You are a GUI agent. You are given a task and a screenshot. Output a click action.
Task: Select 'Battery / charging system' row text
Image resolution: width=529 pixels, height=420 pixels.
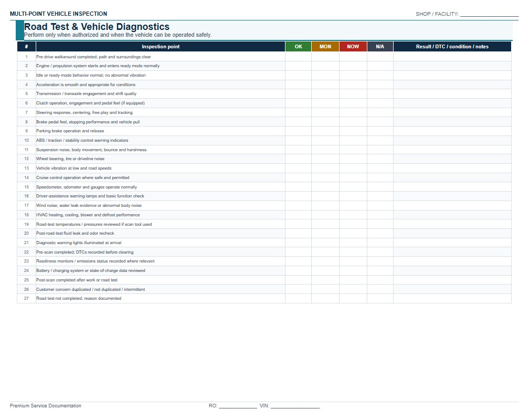pos(91,271)
